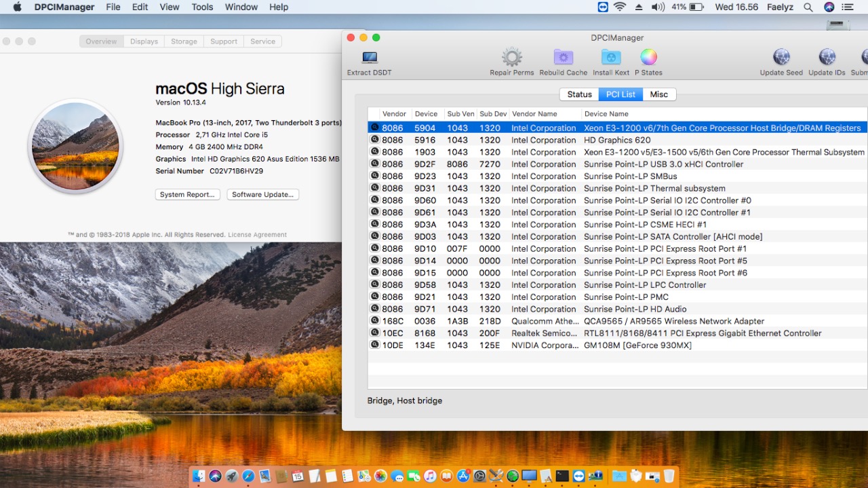Screen dimensions: 868x488
Task: Select the PCI List tab
Action: (x=620, y=94)
